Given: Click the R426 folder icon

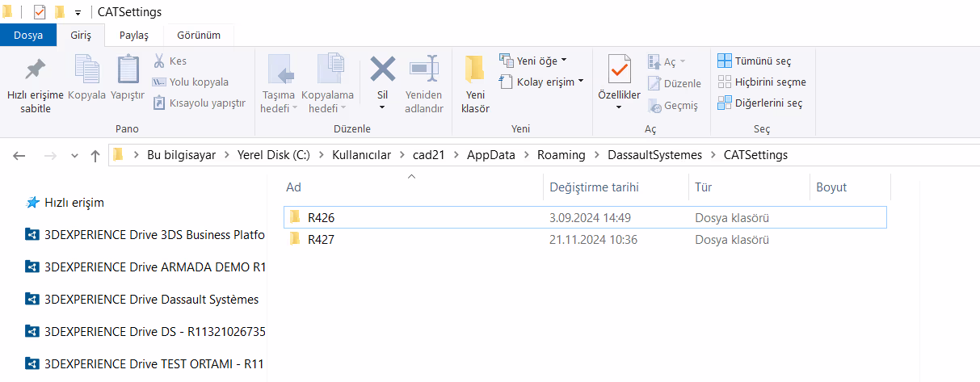Looking at the screenshot, I should point(296,217).
